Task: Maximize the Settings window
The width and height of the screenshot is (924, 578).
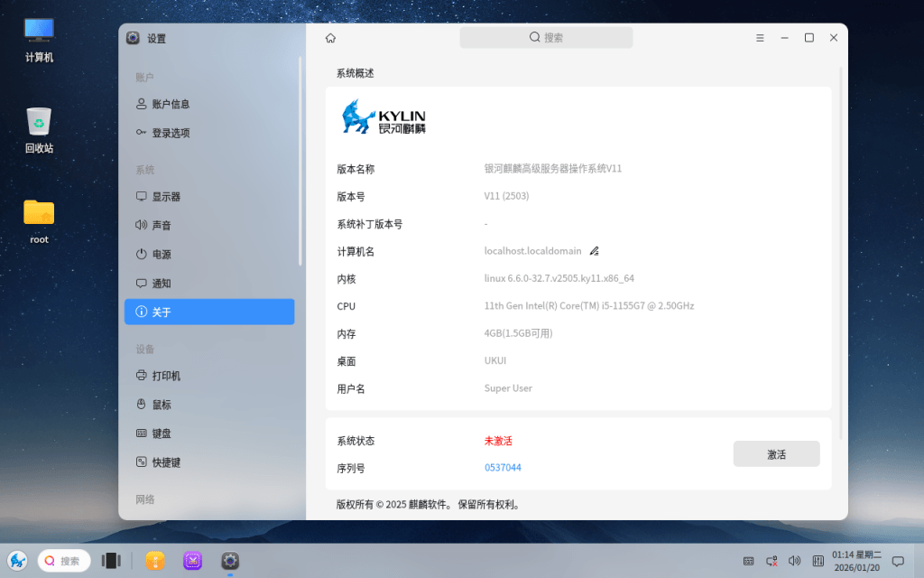Action: point(809,38)
